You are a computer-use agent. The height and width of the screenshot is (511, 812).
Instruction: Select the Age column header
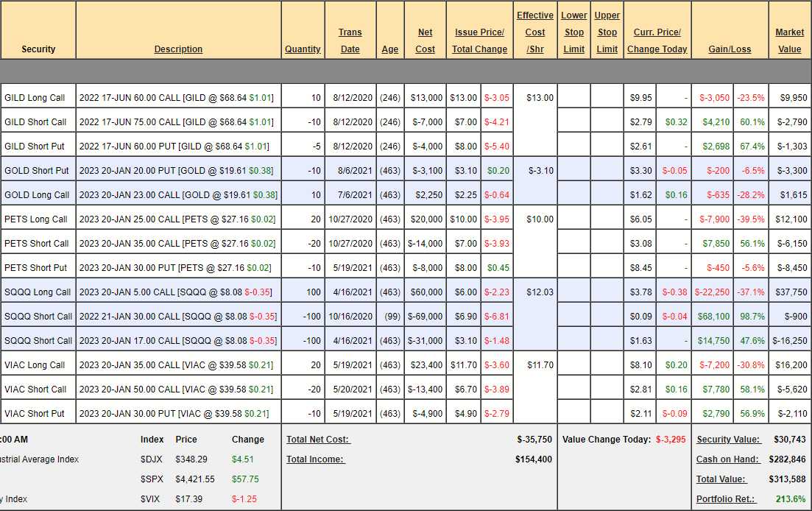click(x=390, y=49)
